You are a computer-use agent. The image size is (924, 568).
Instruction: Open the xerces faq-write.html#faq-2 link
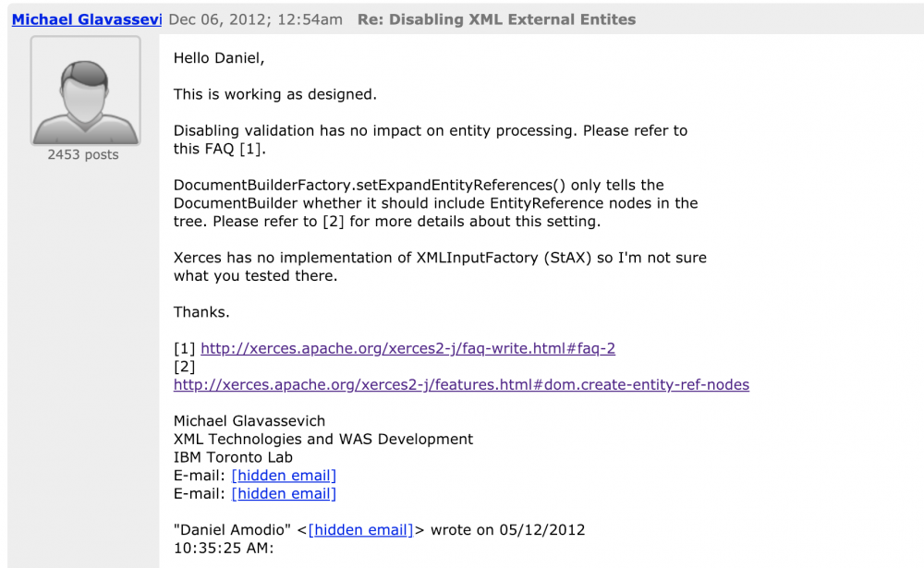pyautogui.click(x=407, y=349)
